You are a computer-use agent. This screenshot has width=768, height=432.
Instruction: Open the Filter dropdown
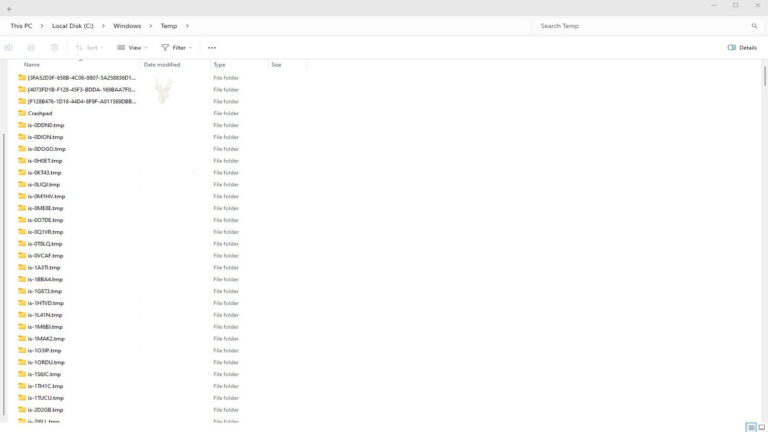(176, 48)
